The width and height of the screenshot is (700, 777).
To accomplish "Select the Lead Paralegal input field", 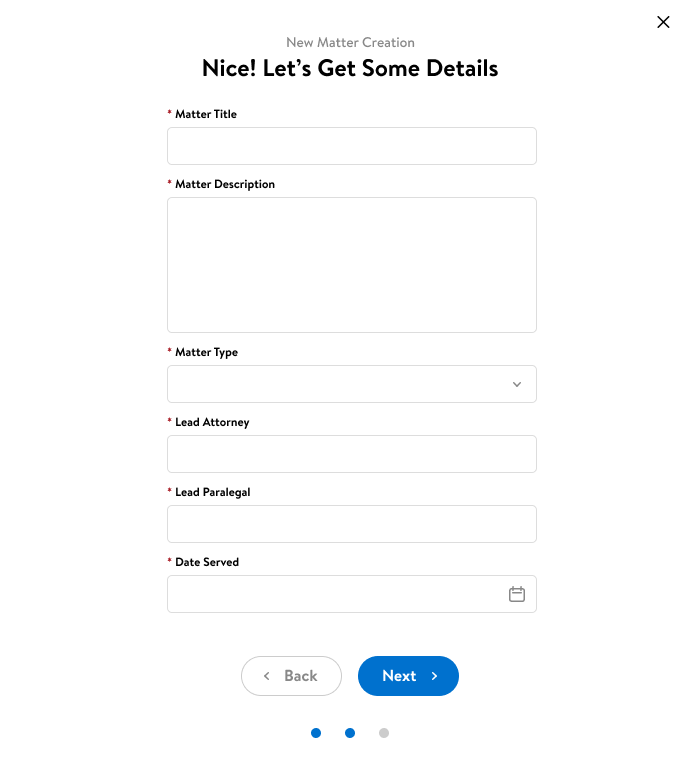I will click(x=351, y=524).
